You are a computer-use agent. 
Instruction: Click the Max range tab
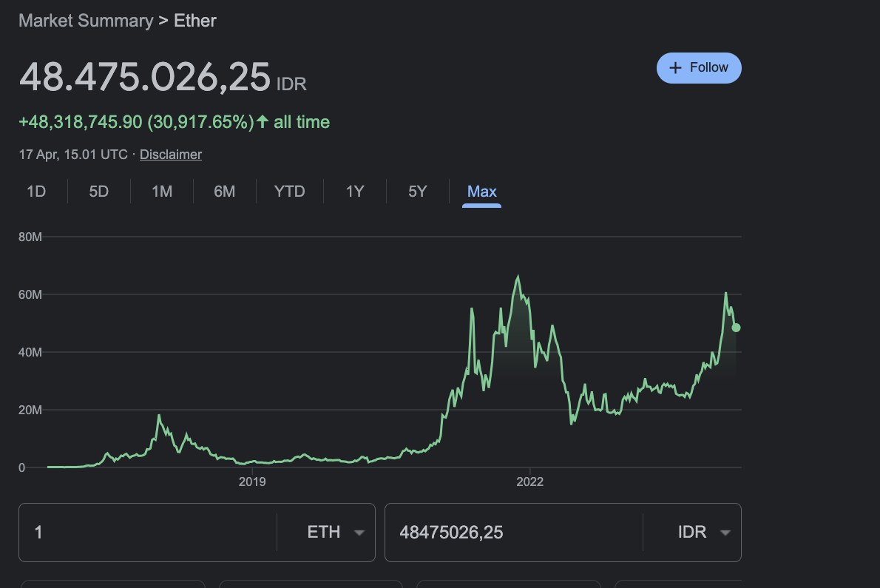point(482,192)
